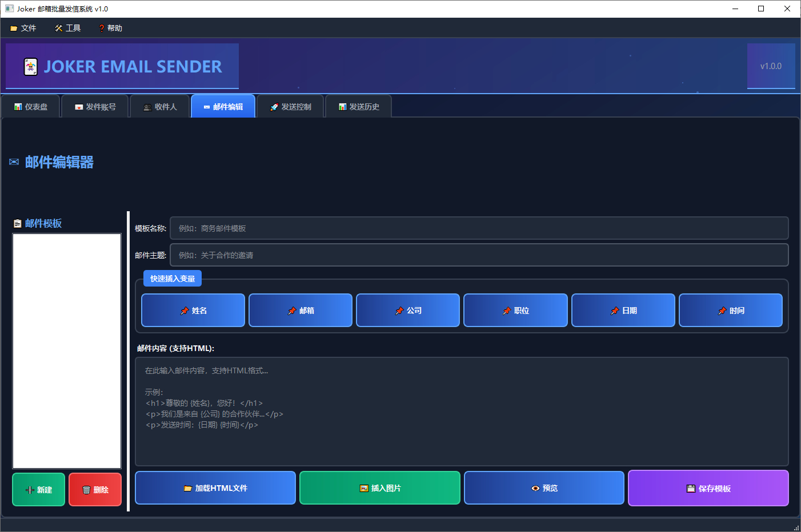Insert the 时间 time variable
The height and width of the screenshot is (532, 801).
click(x=731, y=310)
